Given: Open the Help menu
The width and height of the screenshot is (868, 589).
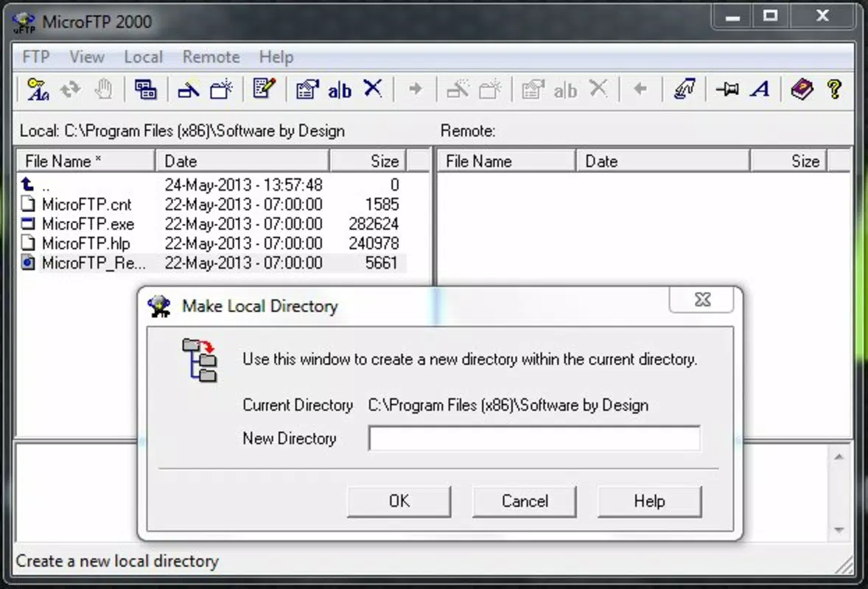Looking at the screenshot, I should click(x=276, y=57).
